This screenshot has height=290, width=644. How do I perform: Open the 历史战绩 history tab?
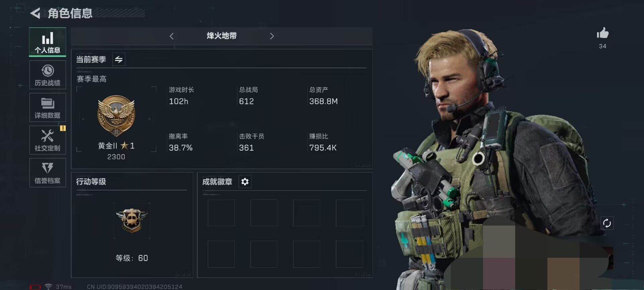coord(47,75)
